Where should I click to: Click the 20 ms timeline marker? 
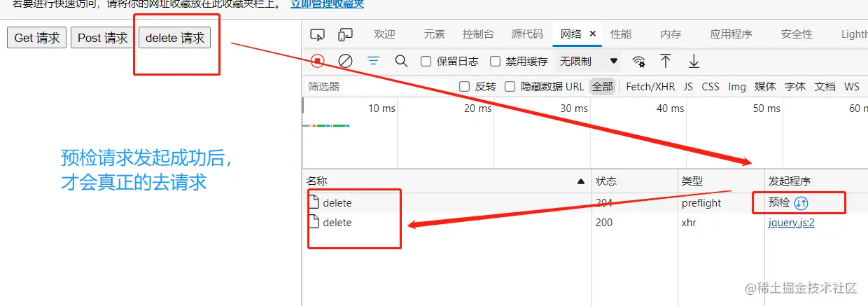(x=477, y=109)
